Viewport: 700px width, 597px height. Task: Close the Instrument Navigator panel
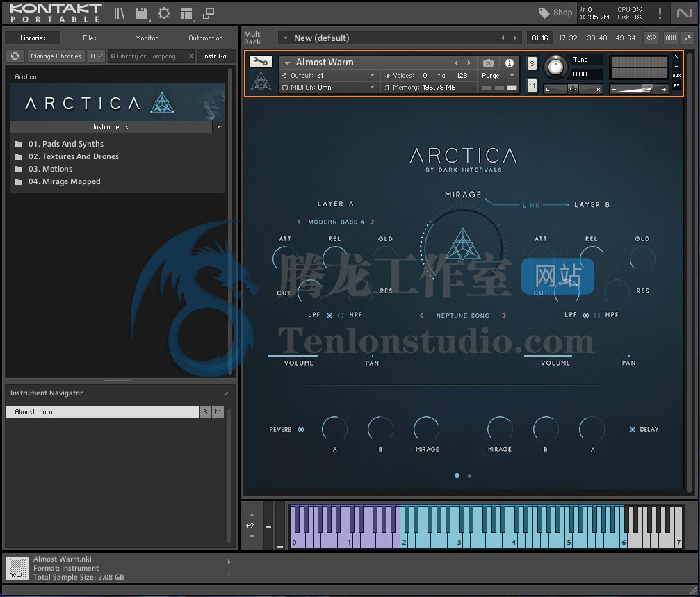(227, 393)
